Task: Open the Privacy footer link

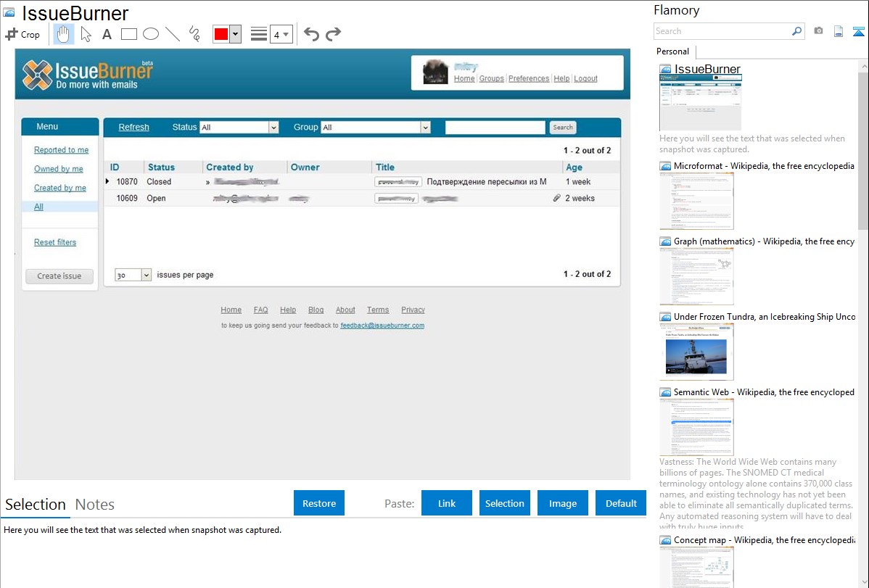Action: pyautogui.click(x=413, y=310)
